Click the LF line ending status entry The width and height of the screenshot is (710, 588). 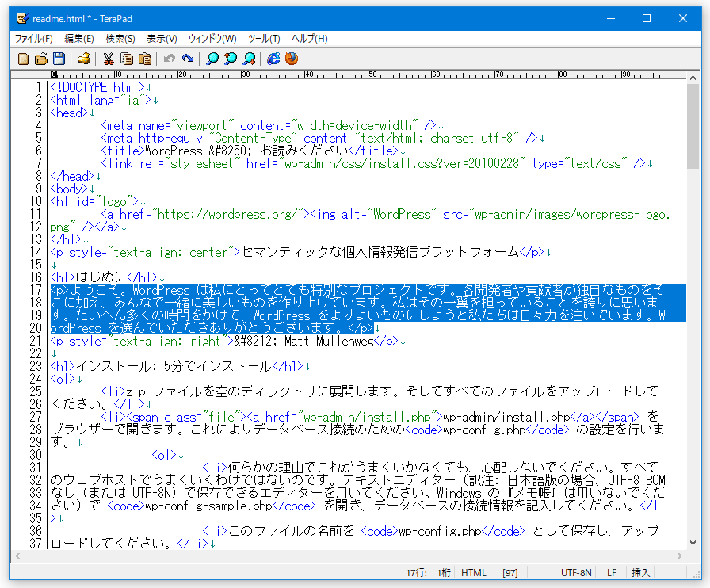coord(612,573)
